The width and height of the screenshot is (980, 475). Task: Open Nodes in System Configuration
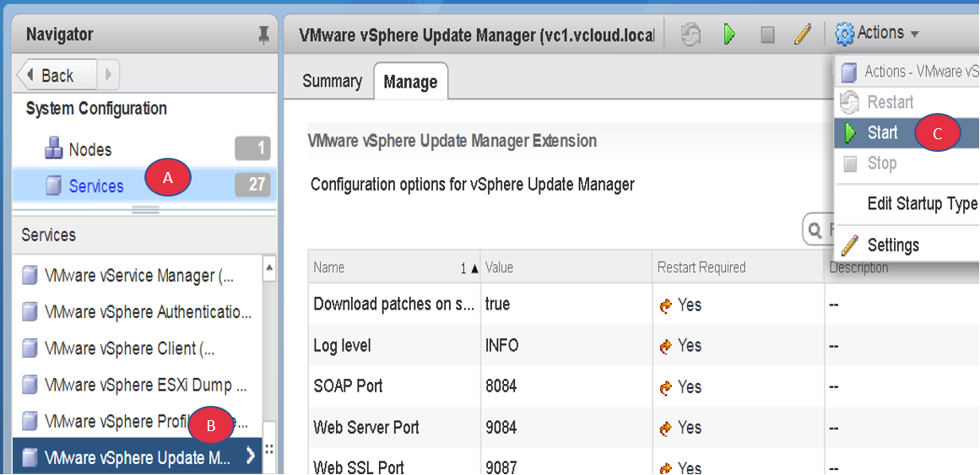(90, 150)
